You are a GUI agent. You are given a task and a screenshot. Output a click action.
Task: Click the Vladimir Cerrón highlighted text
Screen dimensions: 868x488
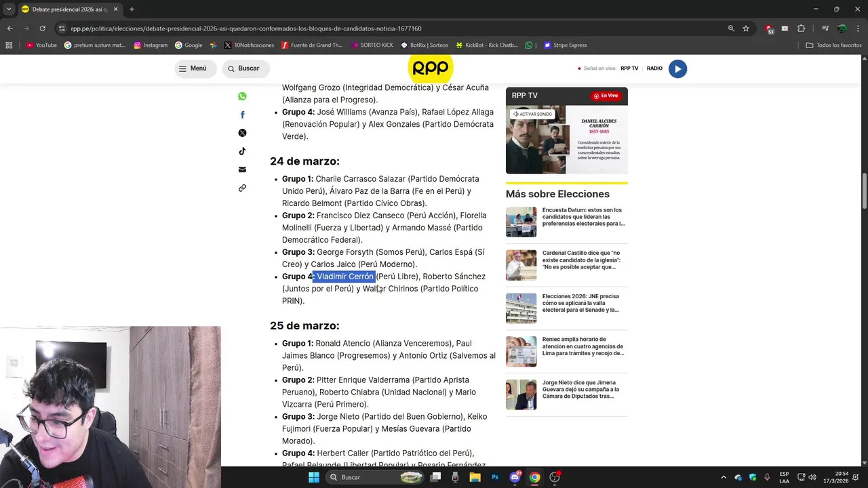[x=344, y=277]
